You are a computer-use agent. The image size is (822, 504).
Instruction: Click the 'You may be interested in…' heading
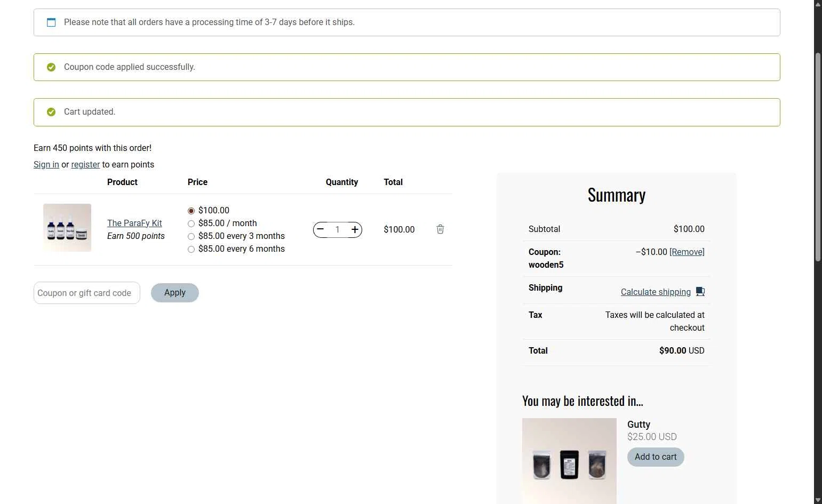point(582,401)
